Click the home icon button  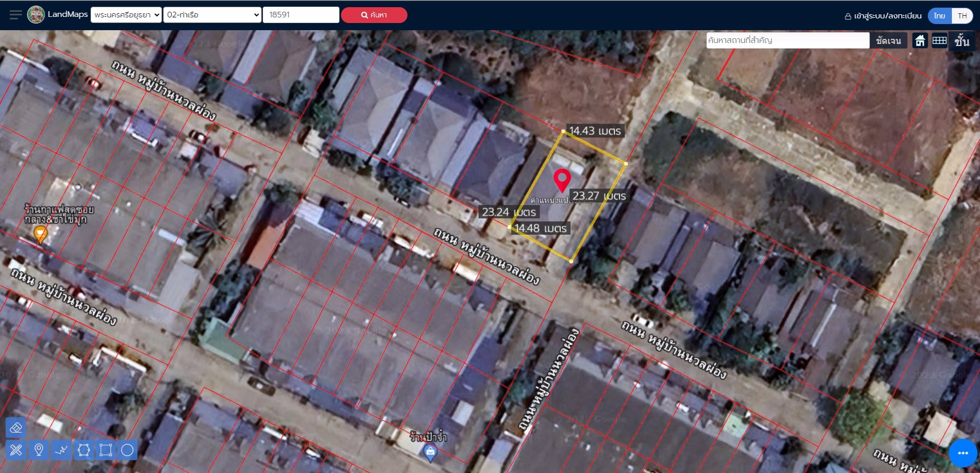(x=920, y=41)
